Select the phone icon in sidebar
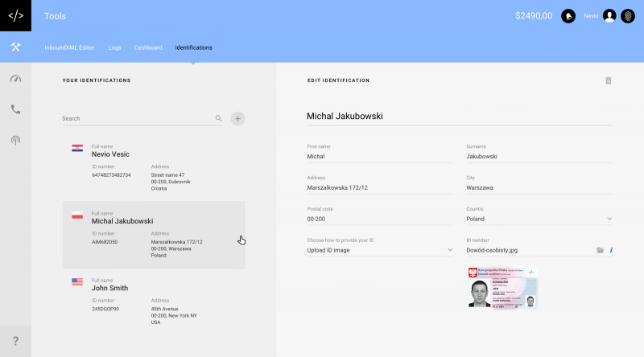This screenshot has width=644, height=357. coord(15,109)
